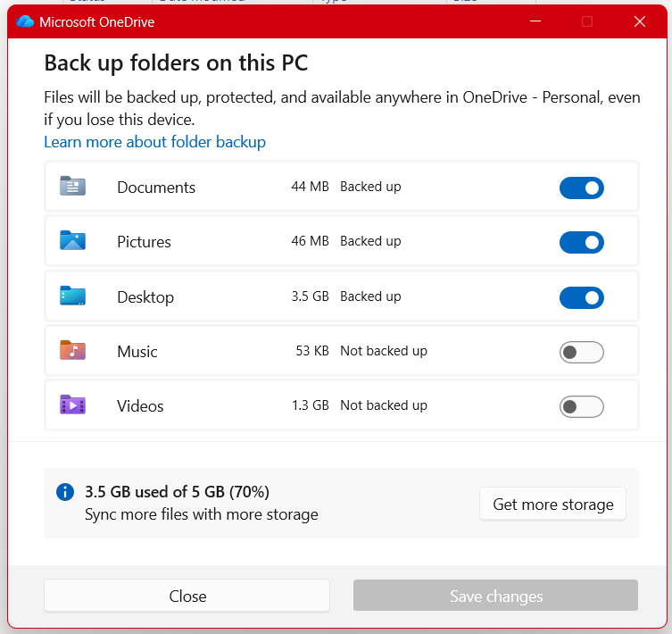Viewport: 672px width, 634px height.
Task: Click the Pictures row Backed up status
Action: (370, 241)
